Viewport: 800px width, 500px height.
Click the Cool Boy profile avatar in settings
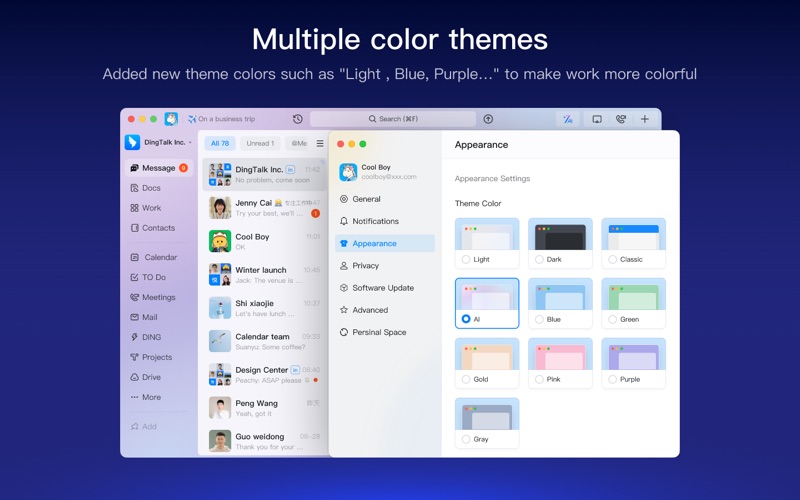pos(348,172)
